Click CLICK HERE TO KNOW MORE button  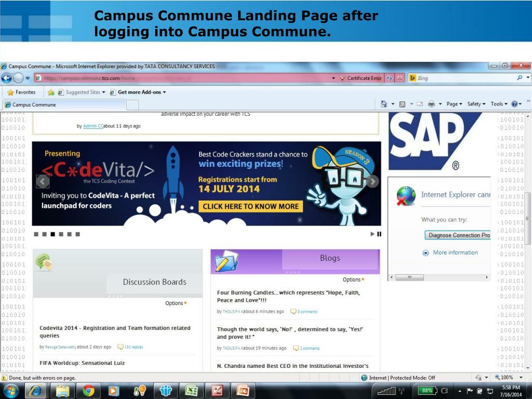[x=250, y=206]
